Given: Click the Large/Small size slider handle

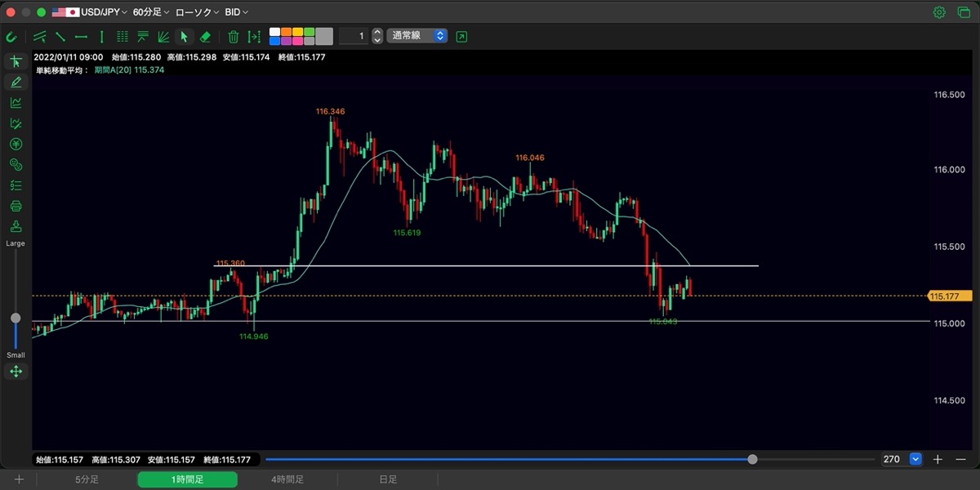Looking at the screenshot, I should point(16,318).
